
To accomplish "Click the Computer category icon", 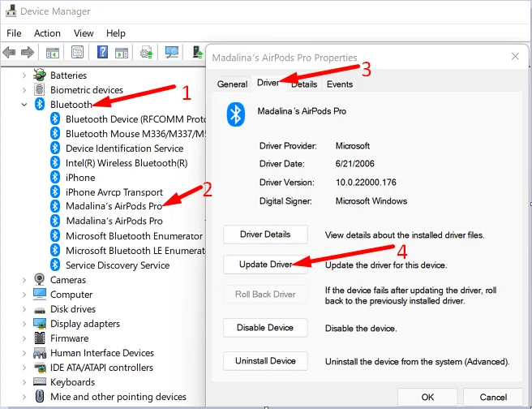I will click(40, 294).
